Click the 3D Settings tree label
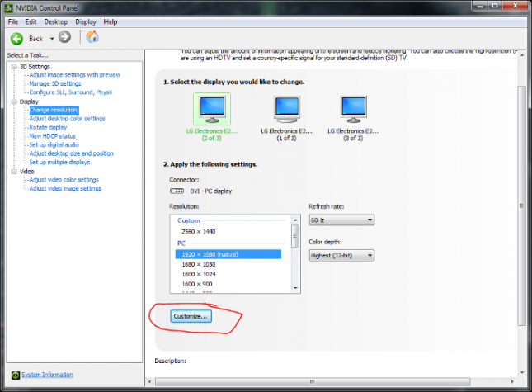The image size is (532, 392). [x=35, y=67]
